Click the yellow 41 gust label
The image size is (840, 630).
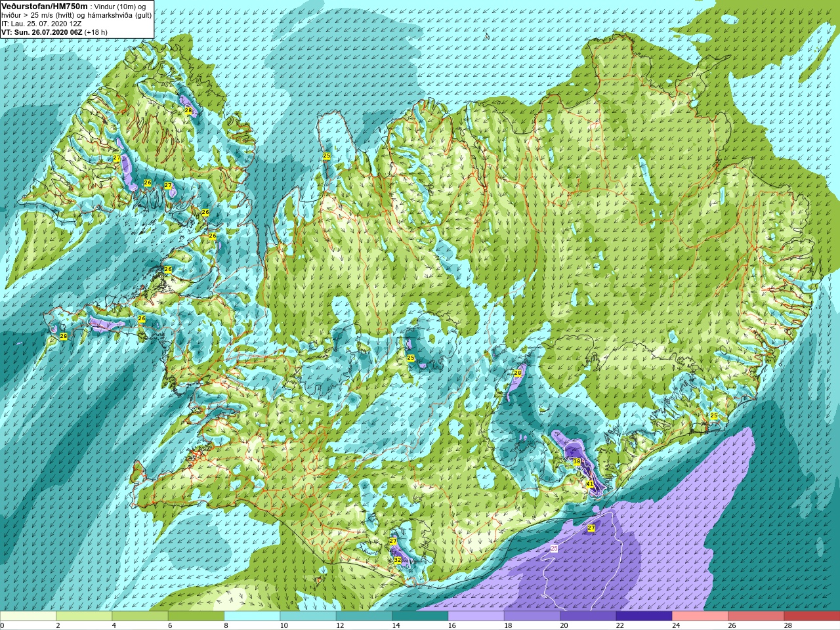(589, 484)
